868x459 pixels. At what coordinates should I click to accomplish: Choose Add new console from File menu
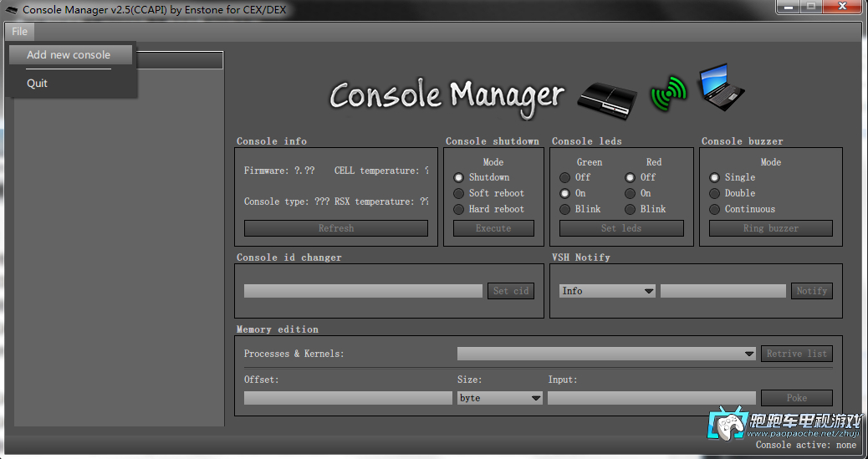coord(71,55)
